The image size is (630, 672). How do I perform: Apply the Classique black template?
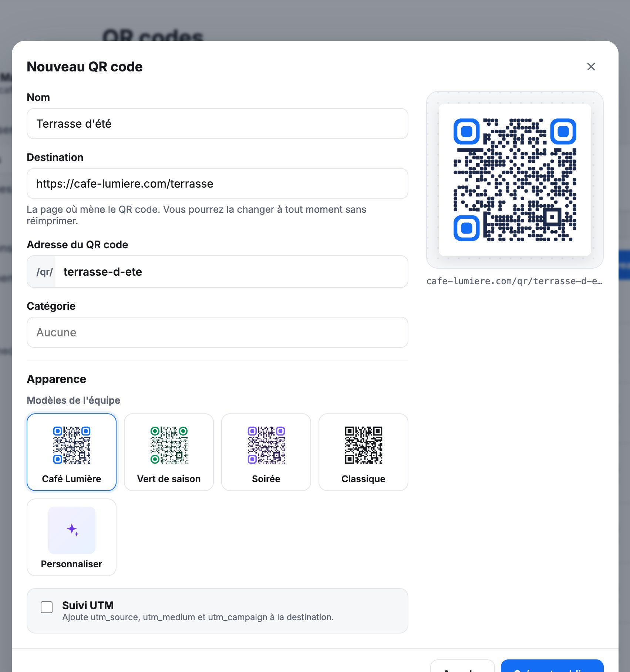tap(363, 452)
